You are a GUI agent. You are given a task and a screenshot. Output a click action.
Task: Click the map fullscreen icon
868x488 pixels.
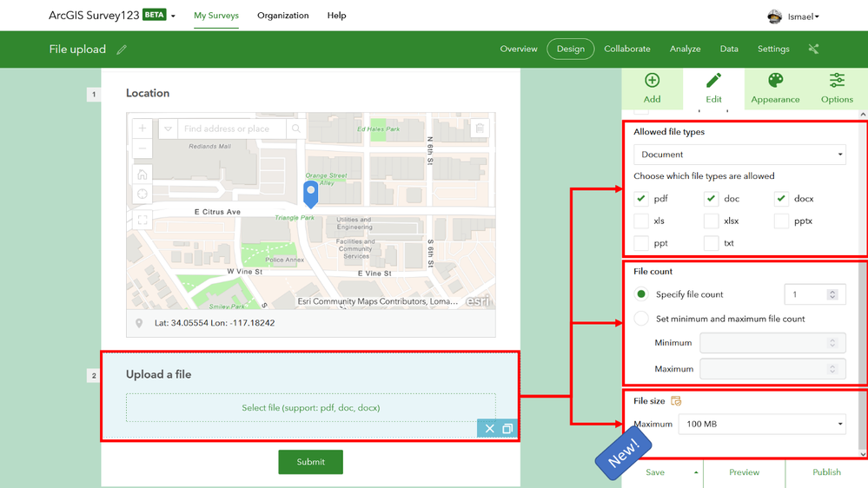(x=142, y=220)
